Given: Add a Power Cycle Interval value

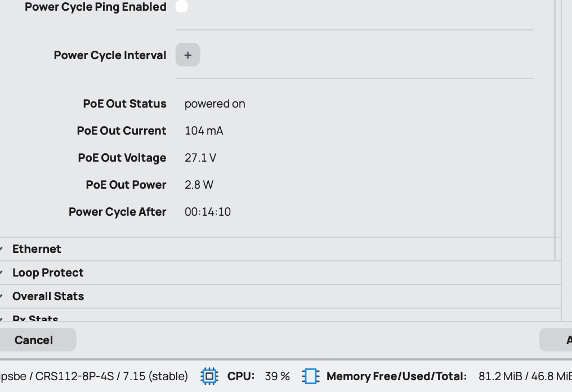Looking at the screenshot, I should (x=187, y=55).
